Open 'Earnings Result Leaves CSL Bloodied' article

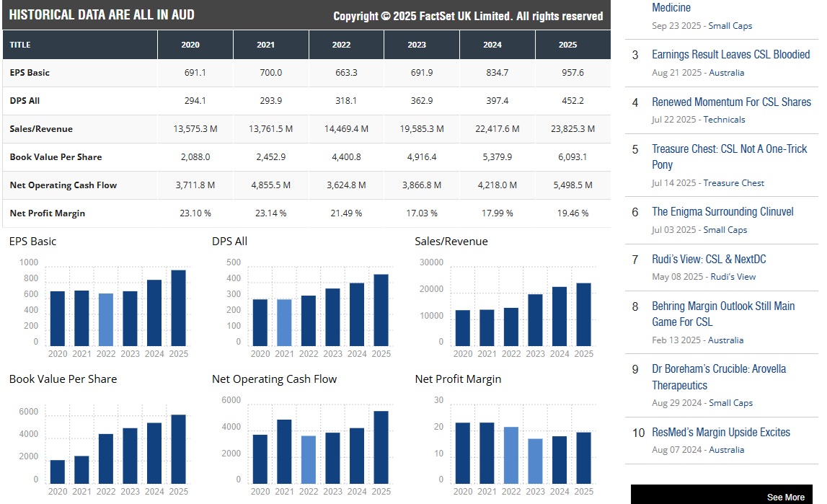[x=730, y=55]
